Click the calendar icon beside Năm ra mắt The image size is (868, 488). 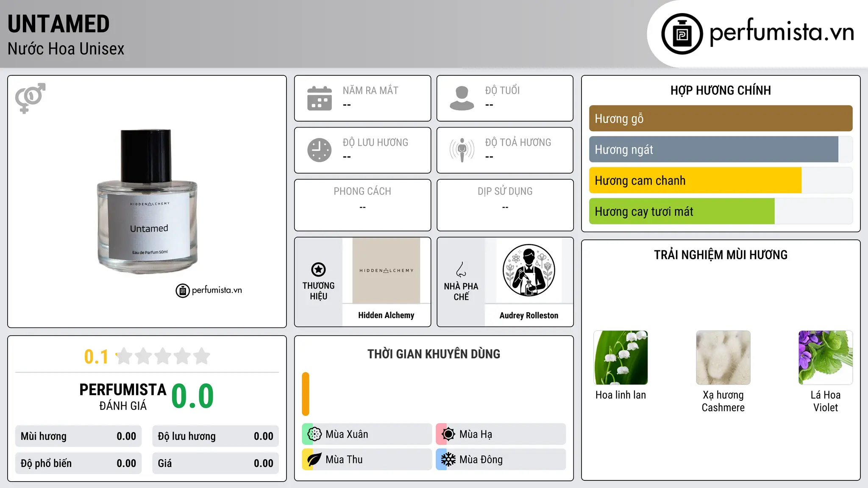point(320,98)
